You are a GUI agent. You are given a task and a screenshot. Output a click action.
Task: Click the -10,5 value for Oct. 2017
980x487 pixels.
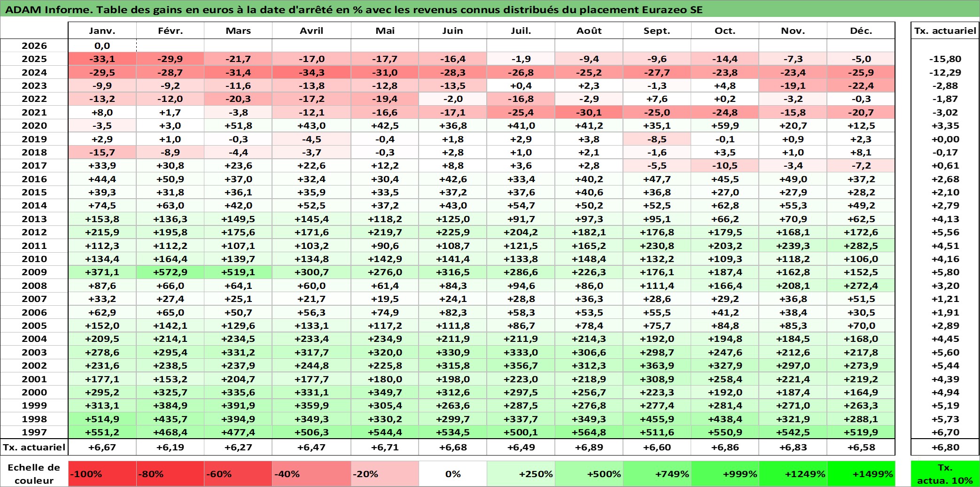click(x=725, y=165)
